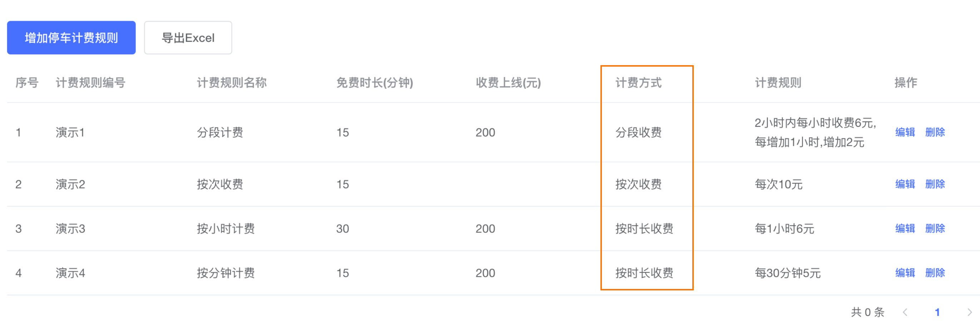Click the 免费时长(分钟) column header

tap(374, 83)
